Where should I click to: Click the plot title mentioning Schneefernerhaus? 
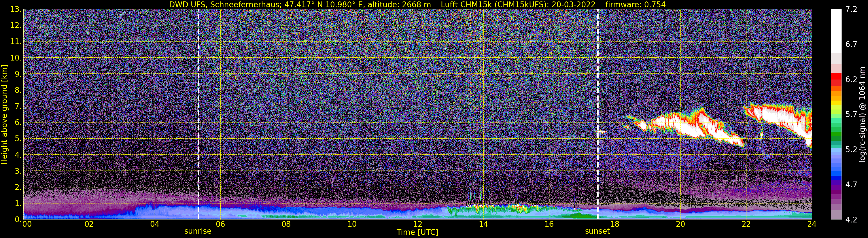[x=417, y=4]
